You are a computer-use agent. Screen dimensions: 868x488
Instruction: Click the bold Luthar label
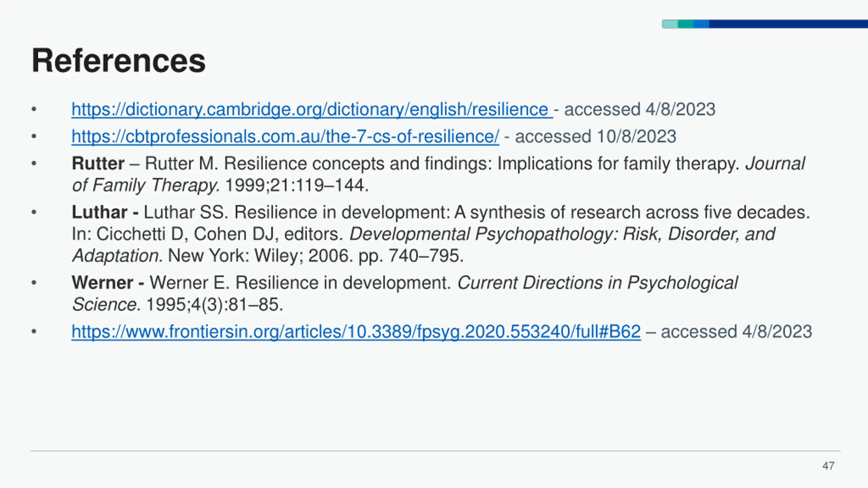point(99,212)
